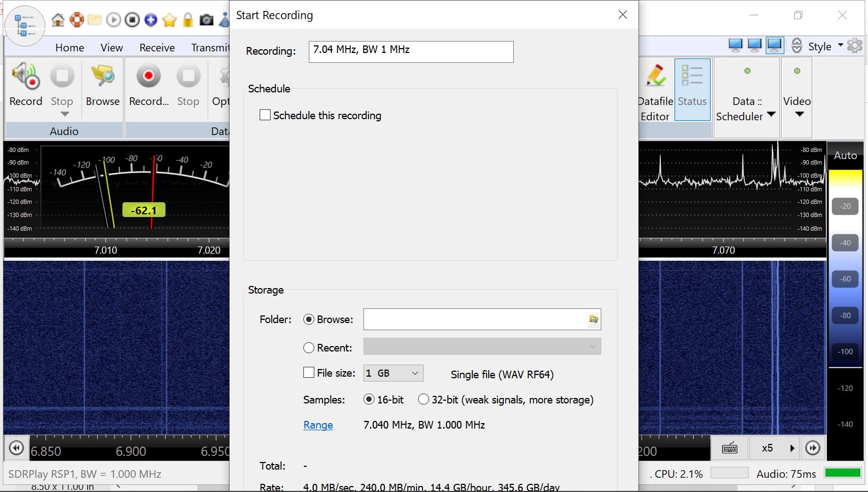Click the Recording name text field
Image resolution: width=868 pixels, height=492 pixels.
click(410, 51)
